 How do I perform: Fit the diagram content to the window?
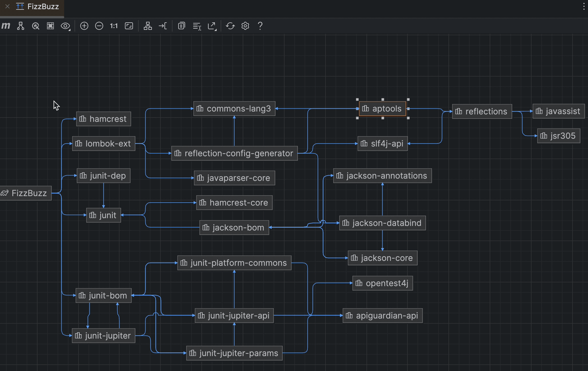click(x=129, y=26)
